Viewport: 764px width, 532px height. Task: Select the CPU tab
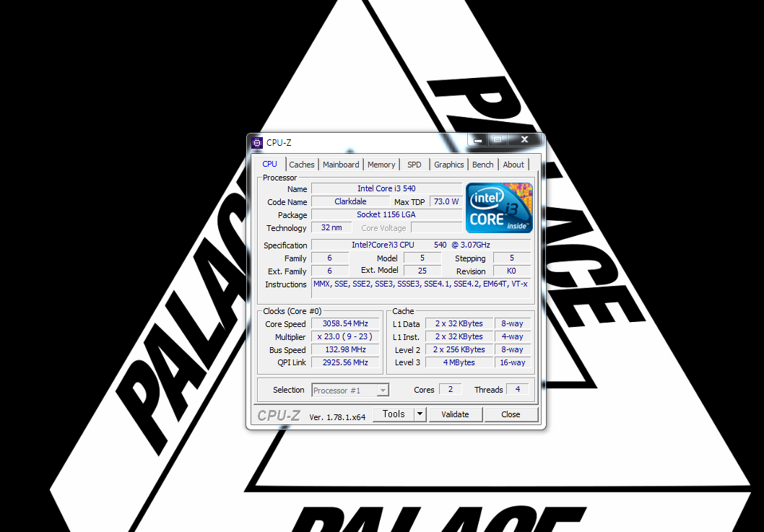tap(269, 164)
